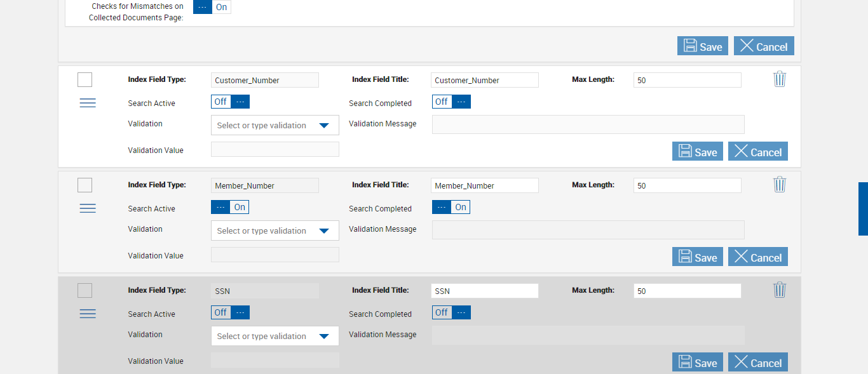Check the SSN row checkbox
Screen dimensions: 868x374
click(x=85, y=291)
